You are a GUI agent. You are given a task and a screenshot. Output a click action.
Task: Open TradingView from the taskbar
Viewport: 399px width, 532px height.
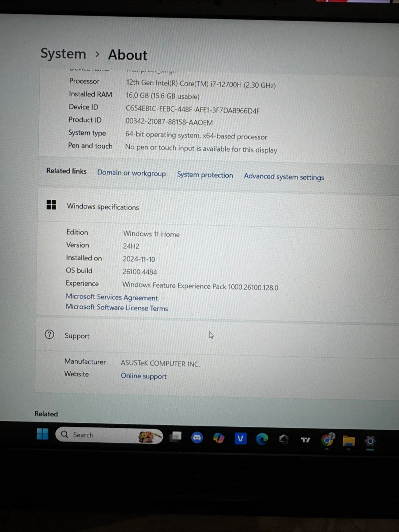point(305,440)
